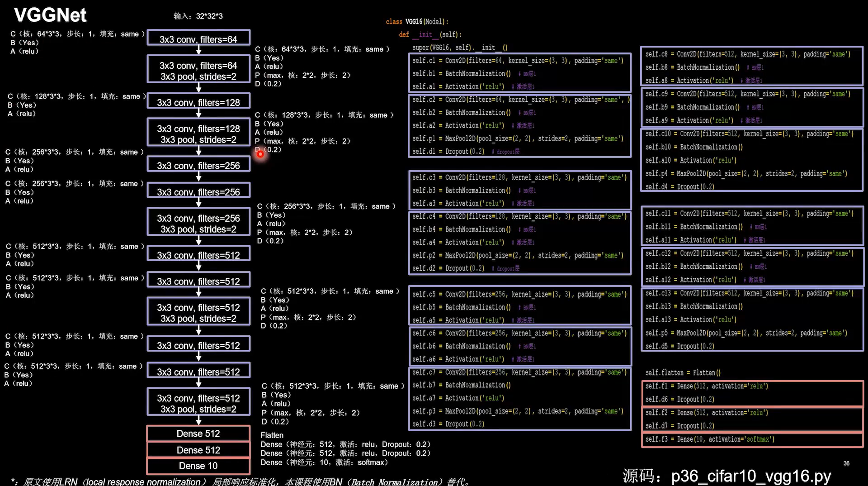The height and width of the screenshot is (486, 868).
Task: Select the self.c5 Conv2D filters=256 line
Action: coord(519,294)
